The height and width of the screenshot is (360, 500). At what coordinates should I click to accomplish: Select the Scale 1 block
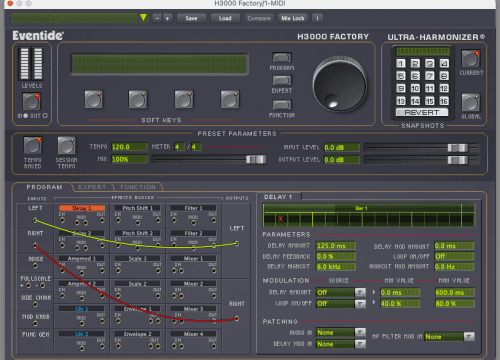[x=137, y=258]
